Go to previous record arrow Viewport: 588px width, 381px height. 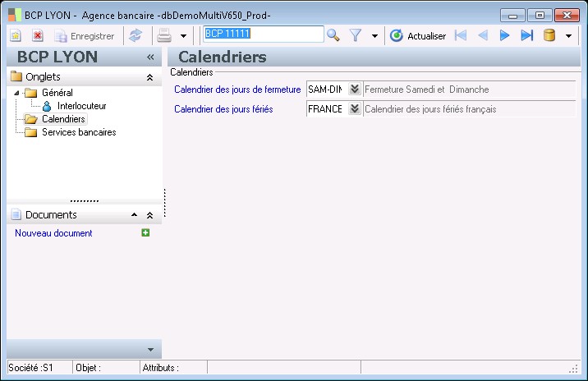(x=483, y=35)
